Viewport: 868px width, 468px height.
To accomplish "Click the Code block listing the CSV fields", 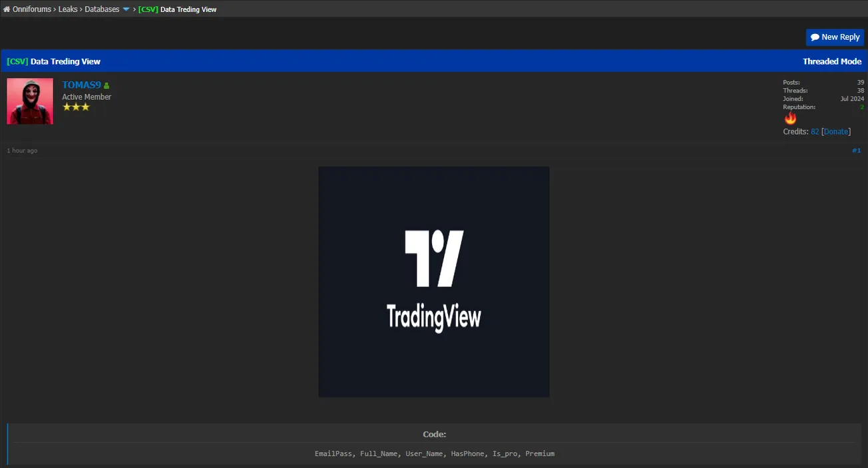I will tap(434, 453).
